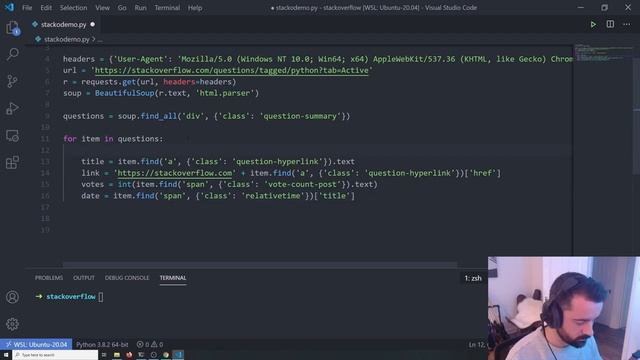Switch to the PROBLEMS panel tab

click(49, 278)
